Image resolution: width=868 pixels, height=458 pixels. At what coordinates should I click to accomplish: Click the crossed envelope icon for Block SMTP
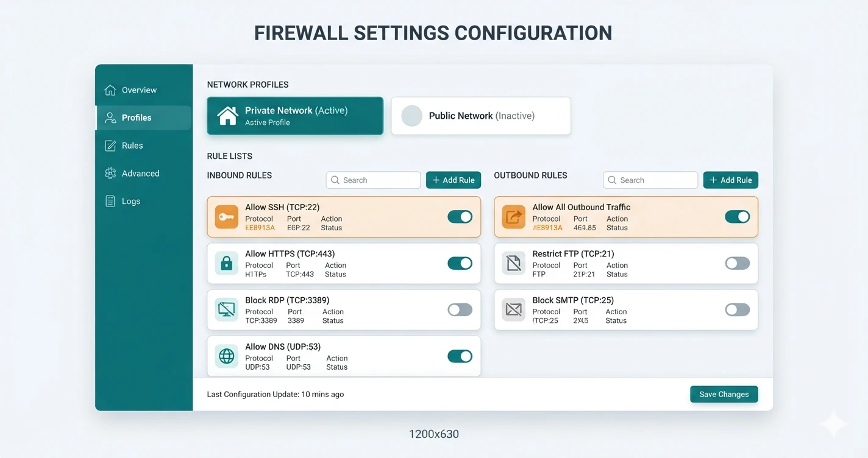(x=513, y=309)
